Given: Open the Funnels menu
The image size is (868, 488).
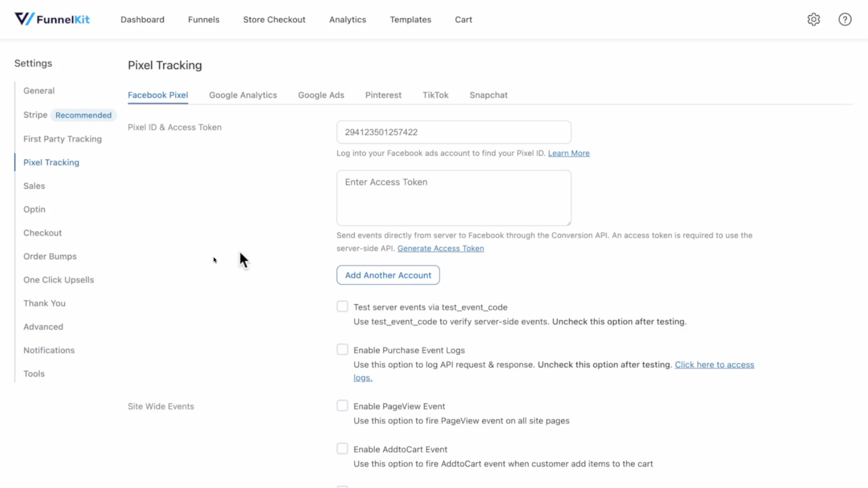Looking at the screenshot, I should (203, 20).
